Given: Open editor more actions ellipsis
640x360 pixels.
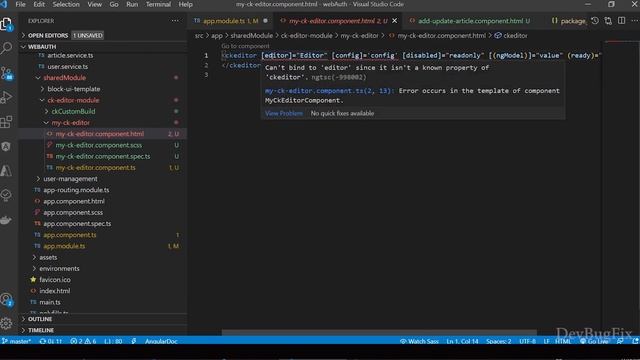Looking at the screenshot, I should point(634,20).
